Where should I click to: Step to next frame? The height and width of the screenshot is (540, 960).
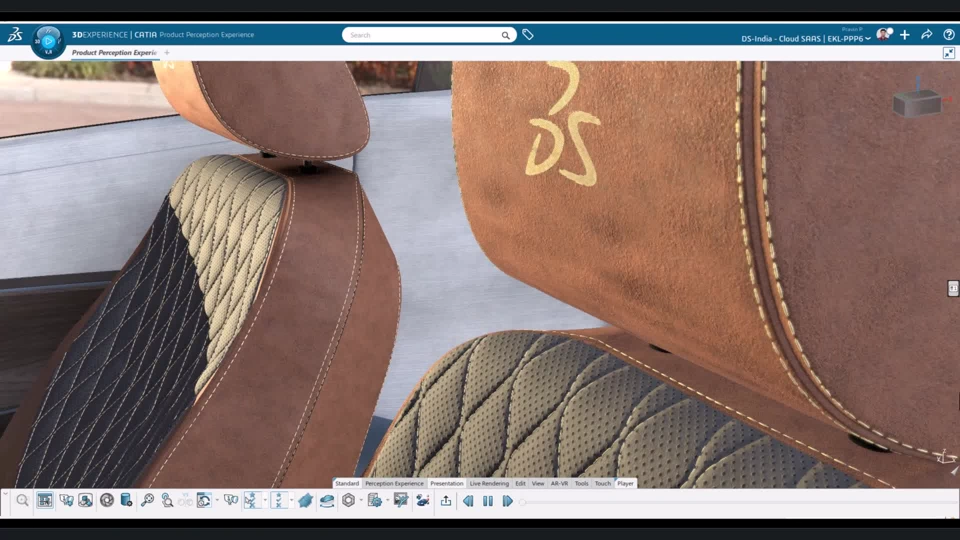pos(508,501)
